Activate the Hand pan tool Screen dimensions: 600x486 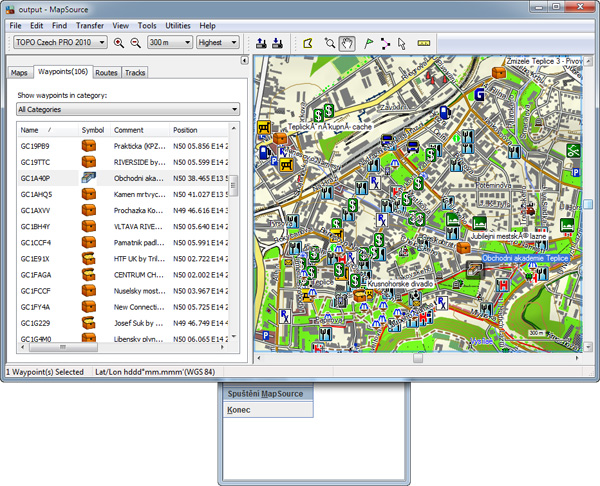[347, 43]
